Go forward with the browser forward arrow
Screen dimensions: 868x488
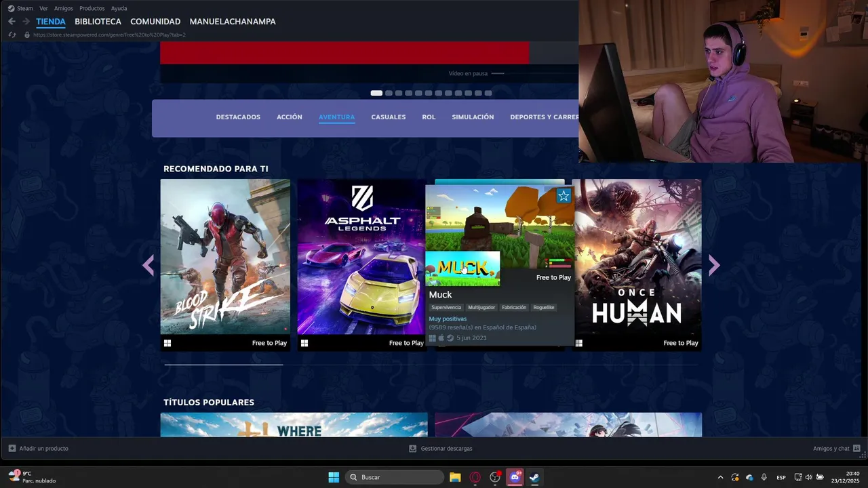click(25, 22)
